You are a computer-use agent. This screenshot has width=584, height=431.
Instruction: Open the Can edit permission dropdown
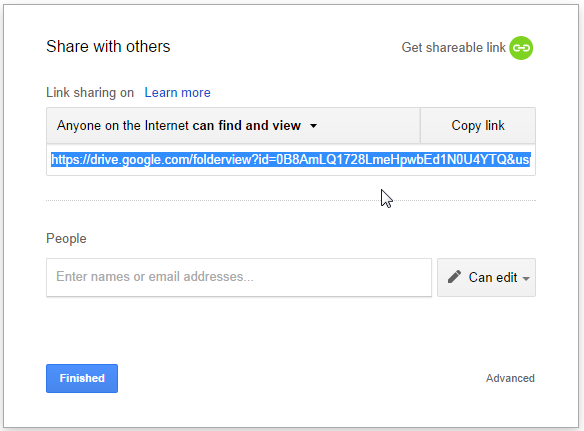pyautogui.click(x=486, y=277)
